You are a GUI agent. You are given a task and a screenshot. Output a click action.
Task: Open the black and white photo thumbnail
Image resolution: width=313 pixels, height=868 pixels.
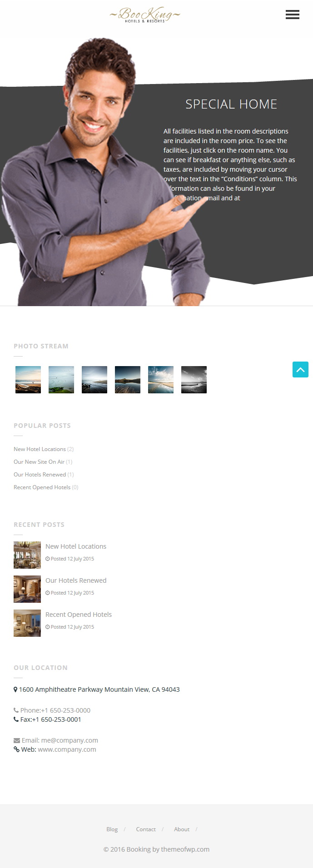tap(194, 380)
